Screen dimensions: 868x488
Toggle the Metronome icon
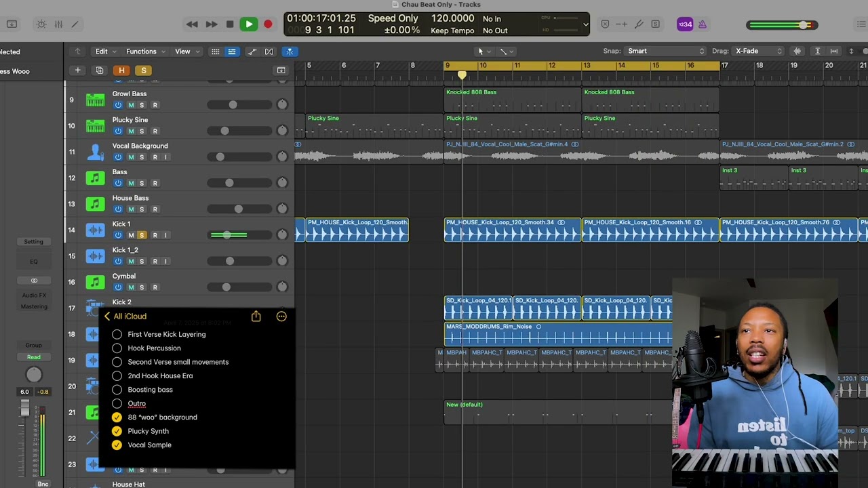703,24
